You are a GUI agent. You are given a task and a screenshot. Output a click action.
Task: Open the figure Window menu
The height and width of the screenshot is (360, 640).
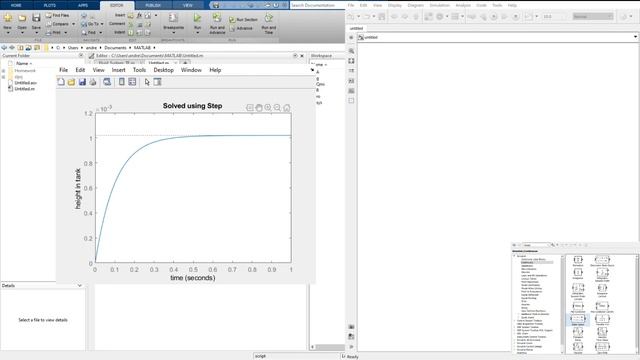click(191, 70)
